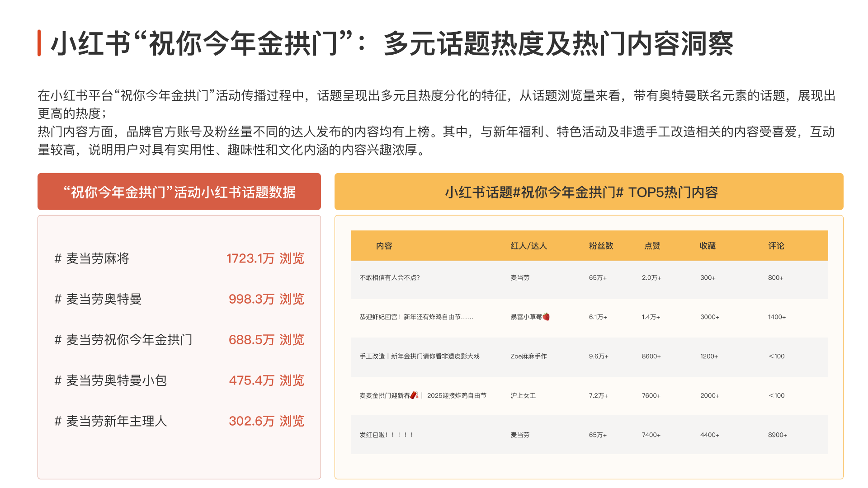Click the follower count 6.1万+

598,317
